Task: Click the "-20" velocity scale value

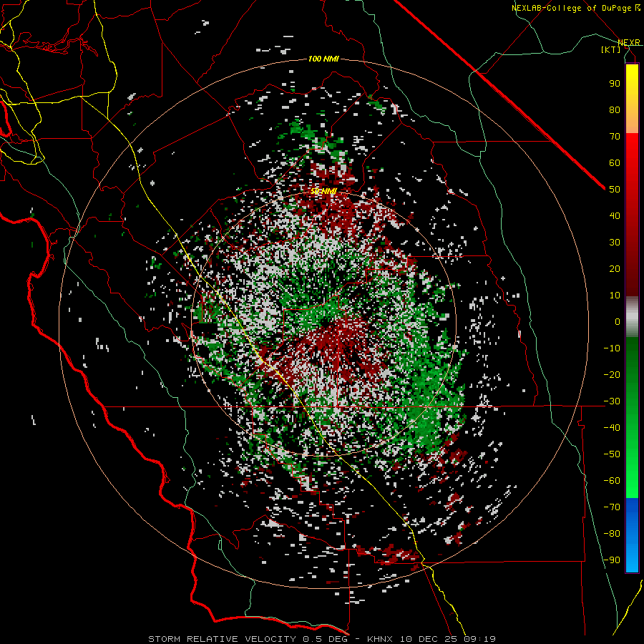Action: point(612,374)
